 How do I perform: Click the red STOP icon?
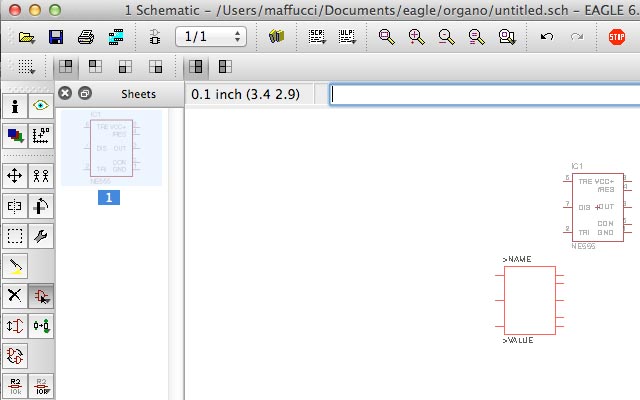pyautogui.click(x=617, y=37)
